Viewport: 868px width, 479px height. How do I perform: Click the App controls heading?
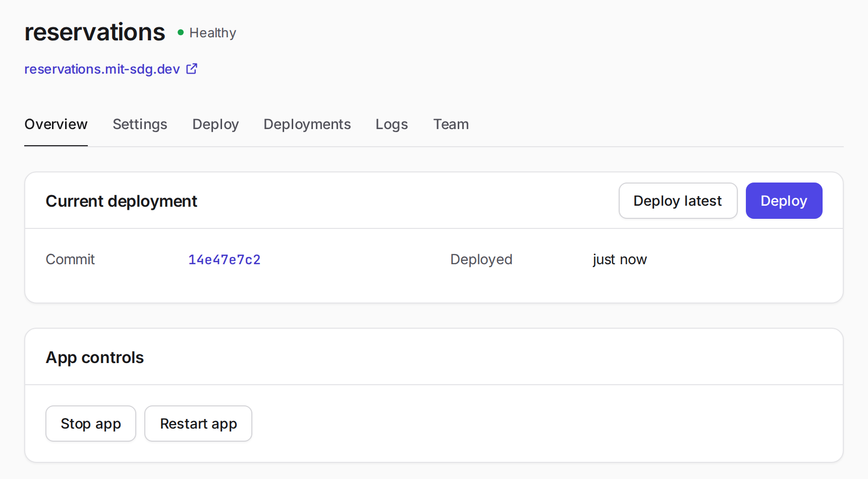95,357
